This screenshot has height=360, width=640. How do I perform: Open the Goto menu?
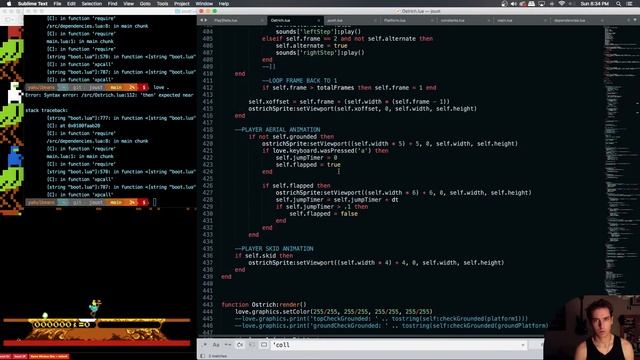tap(145, 4)
